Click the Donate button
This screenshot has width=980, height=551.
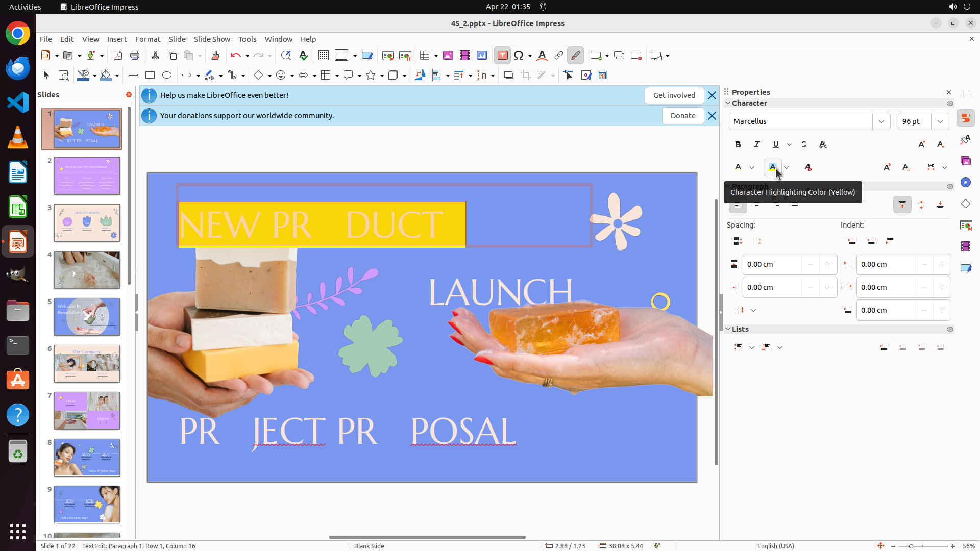[682, 116]
